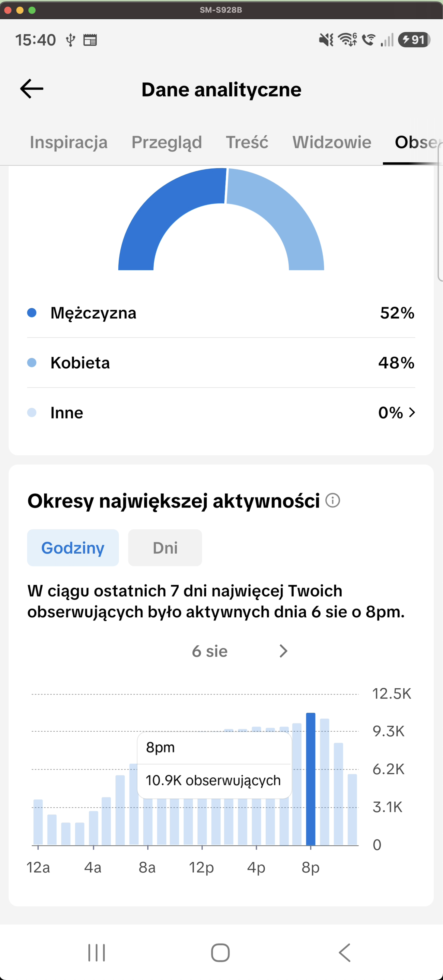Tap the back arrow beside Dane analityczne
The width and height of the screenshot is (443, 980).
[32, 89]
